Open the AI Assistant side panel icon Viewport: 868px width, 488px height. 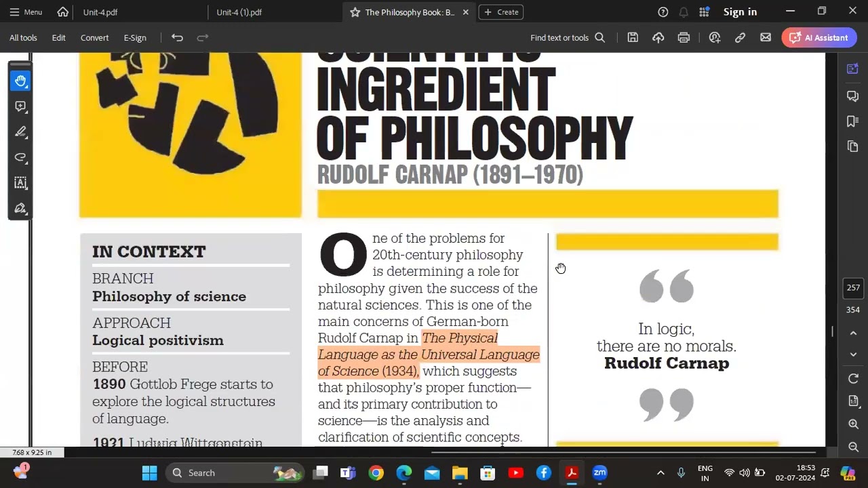coord(853,68)
